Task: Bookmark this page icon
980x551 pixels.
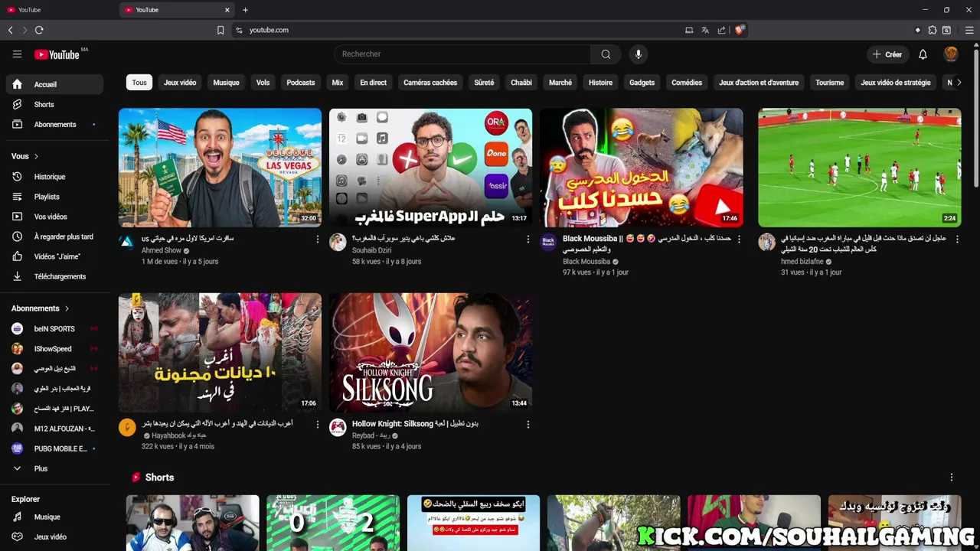Action: click(220, 30)
